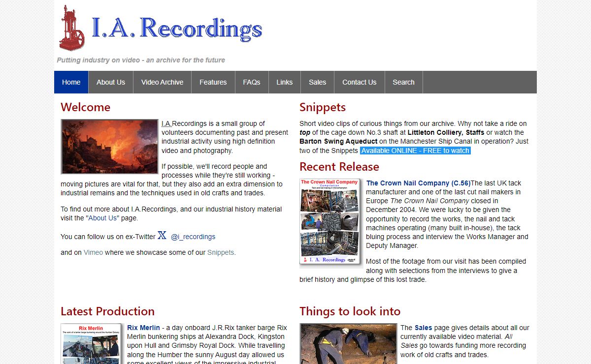The height and width of the screenshot is (364, 591).
Task: Follow the Sales link in Things to look into
Action: pos(423,328)
